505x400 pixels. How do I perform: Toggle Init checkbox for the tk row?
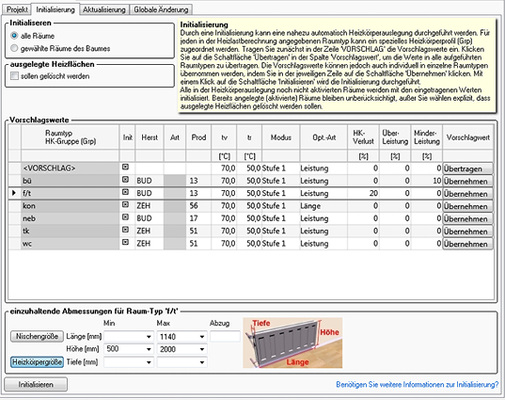(x=125, y=230)
